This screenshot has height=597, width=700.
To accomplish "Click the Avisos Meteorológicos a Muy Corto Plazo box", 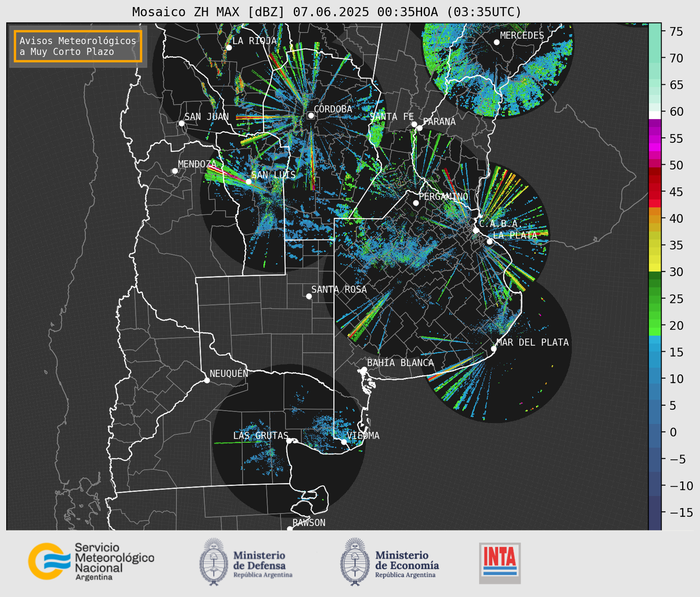I will [x=78, y=46].
